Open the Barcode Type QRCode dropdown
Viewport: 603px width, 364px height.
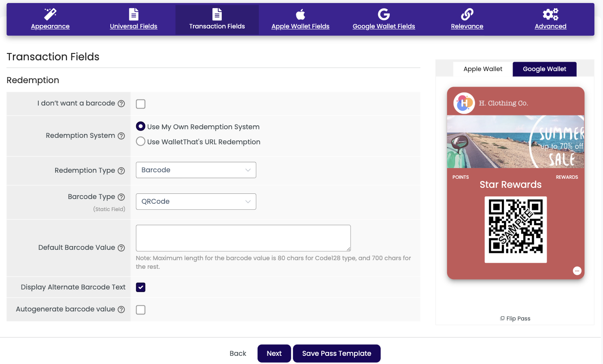tap(196, 202)
